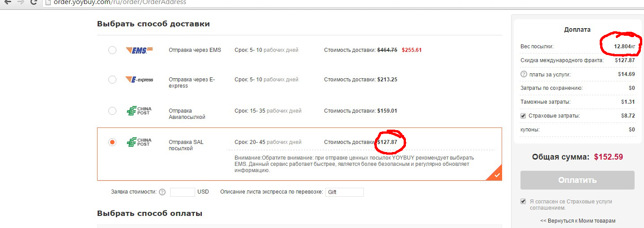
Task: Choose the China Post air parcel radio button
Action: (112, 111)
